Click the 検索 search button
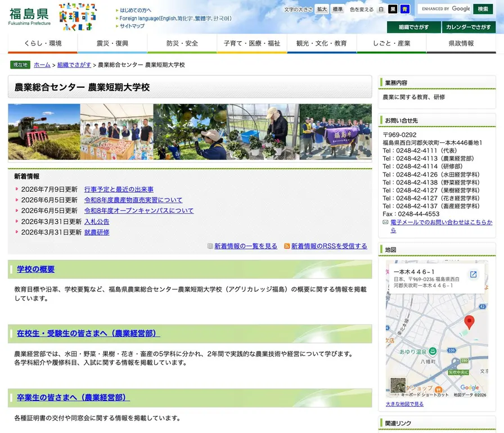Screen dimensions: 504x433 tap(483, 8)
